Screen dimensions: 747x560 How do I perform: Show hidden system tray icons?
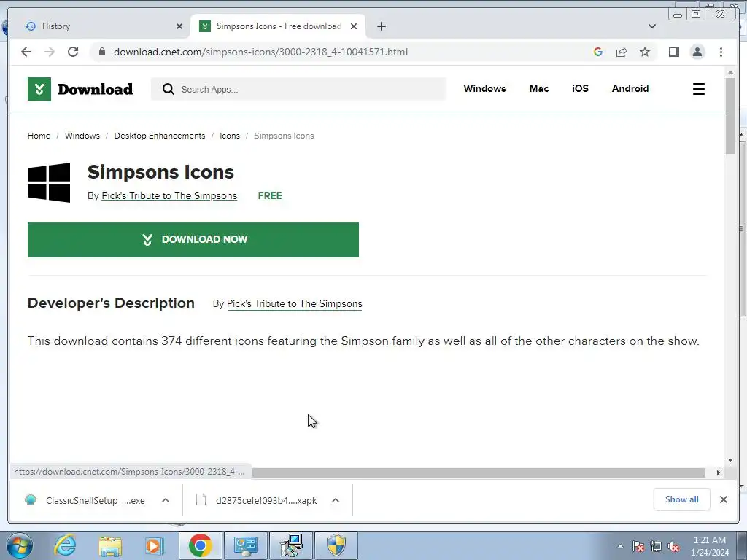point(620,546)
